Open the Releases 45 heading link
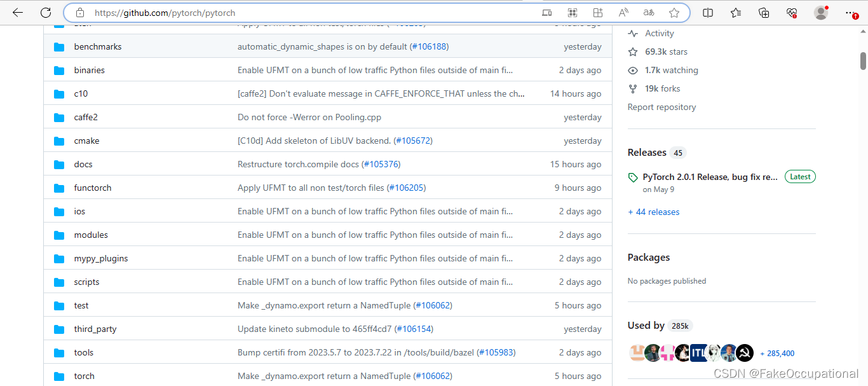 pyautogui.click(x=657, y=153)
